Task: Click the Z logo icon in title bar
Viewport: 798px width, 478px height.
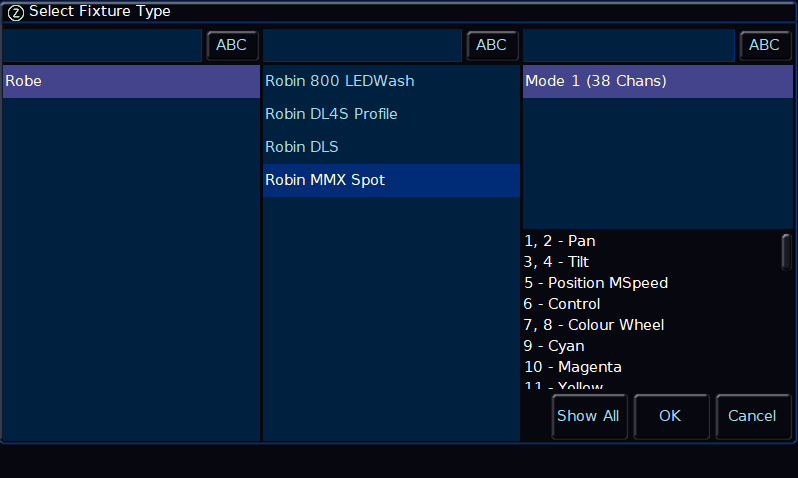Action: [x=16, y=12]
